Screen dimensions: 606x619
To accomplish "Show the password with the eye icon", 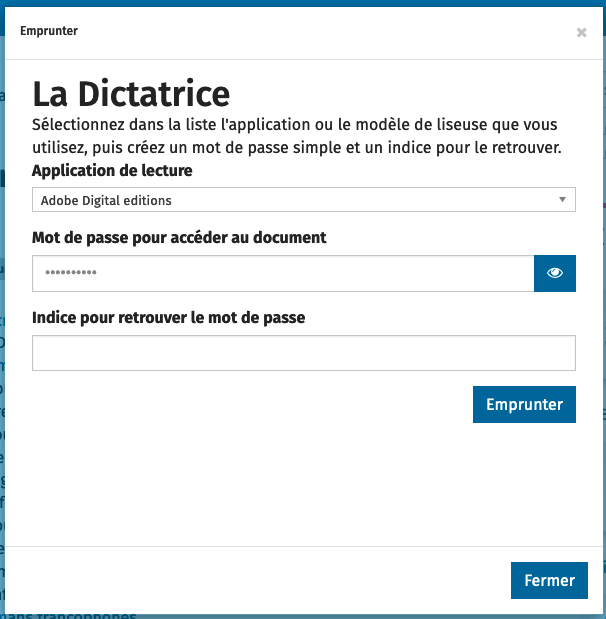I will pyautogui.click(x=555, y=273).
